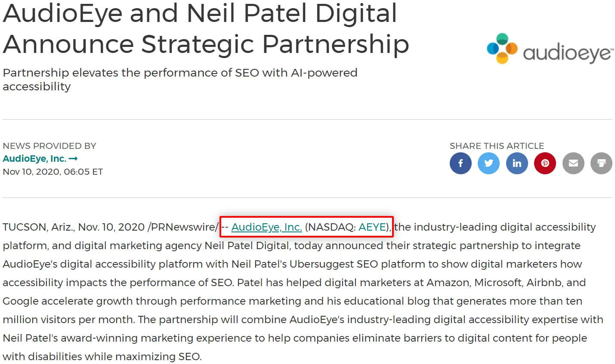Screen dimensions: 615x364
Task: Follow the underlined AudioEye, Inc. body link
Action: 266,227
